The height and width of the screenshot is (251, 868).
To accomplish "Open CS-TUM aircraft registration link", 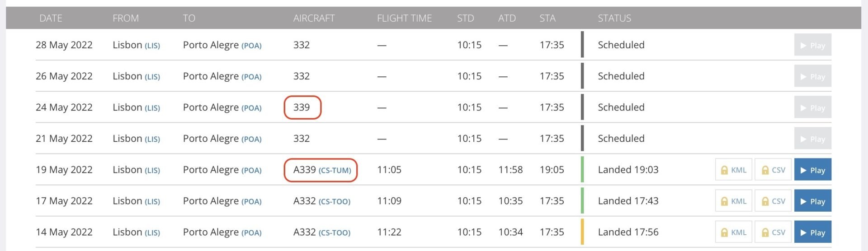I will point(335,170).
